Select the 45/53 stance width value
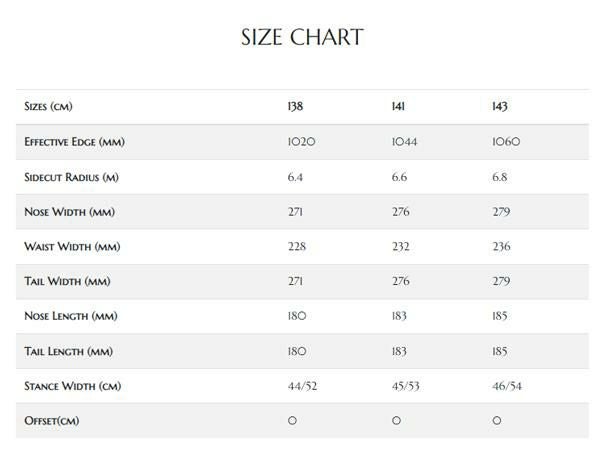Viewport: 600px width, 450px height. (x=407, y=386)
